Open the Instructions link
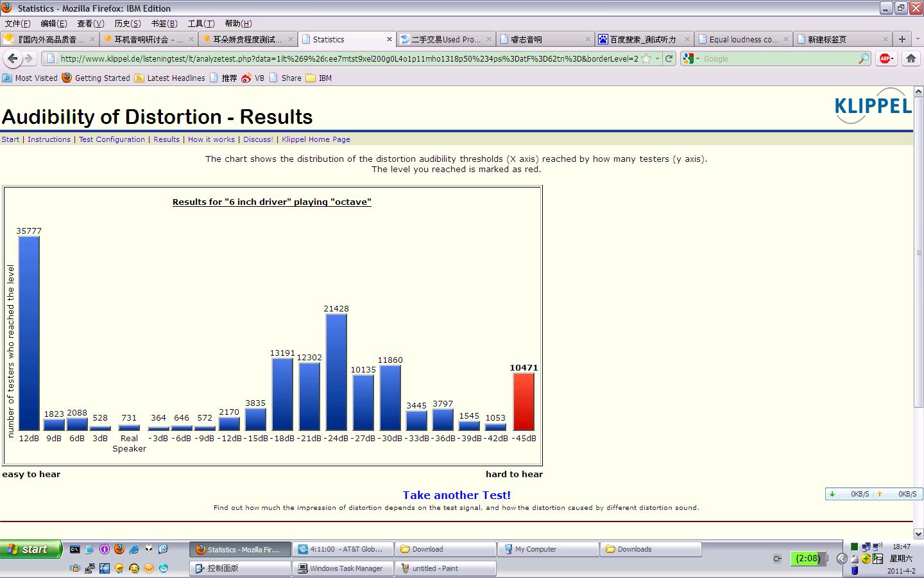Screen dimensions: 924x578 [x=49, y=139]
